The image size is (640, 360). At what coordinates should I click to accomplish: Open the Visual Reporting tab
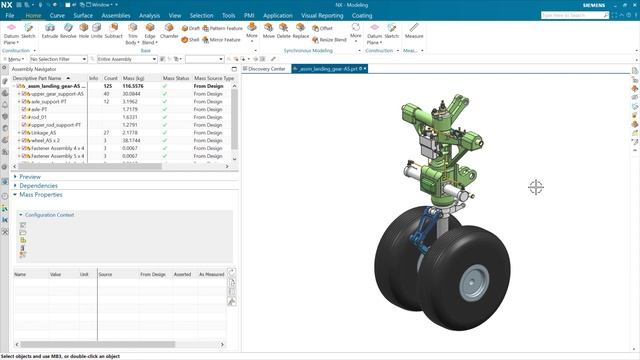pos(322,16)
